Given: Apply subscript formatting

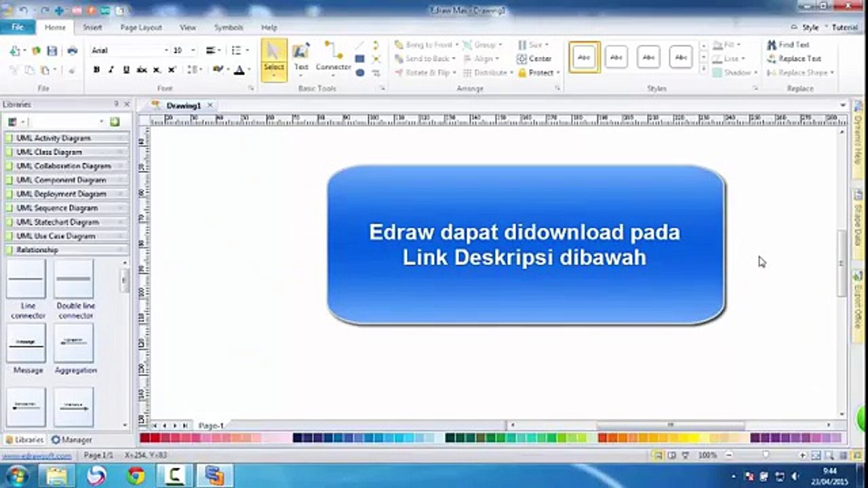Looking at the screenshot, I should pyautogui.click(x=157, y=70).
